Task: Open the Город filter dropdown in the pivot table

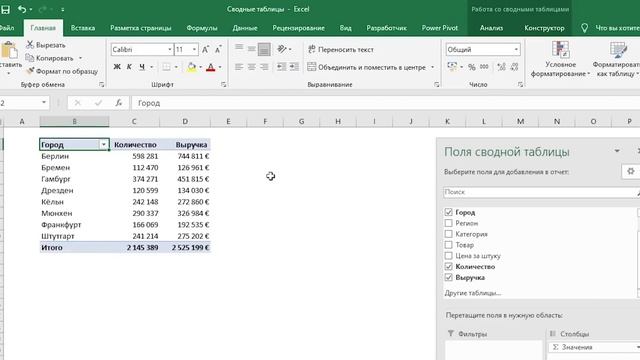Action: tap(104, 144)
